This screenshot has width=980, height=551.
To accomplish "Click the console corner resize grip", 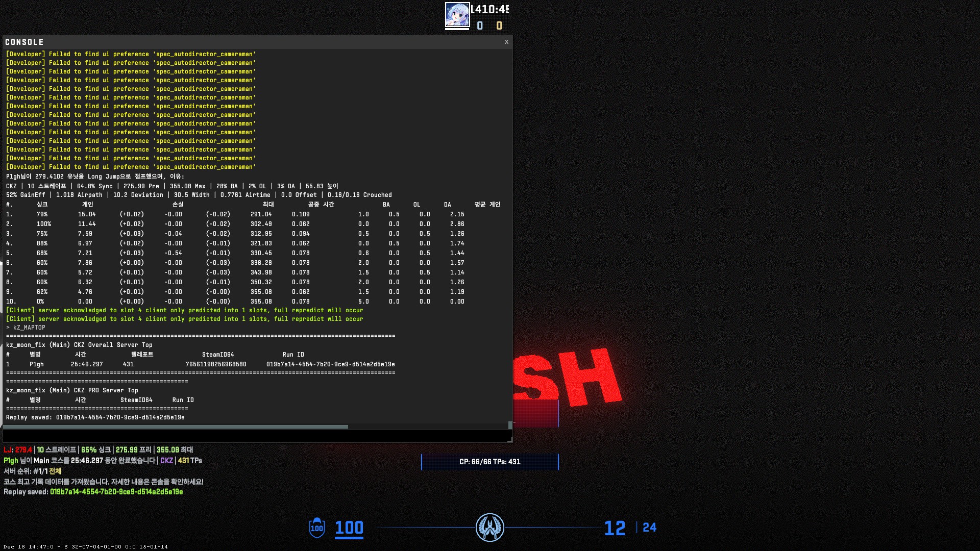I will click(509, 439).
